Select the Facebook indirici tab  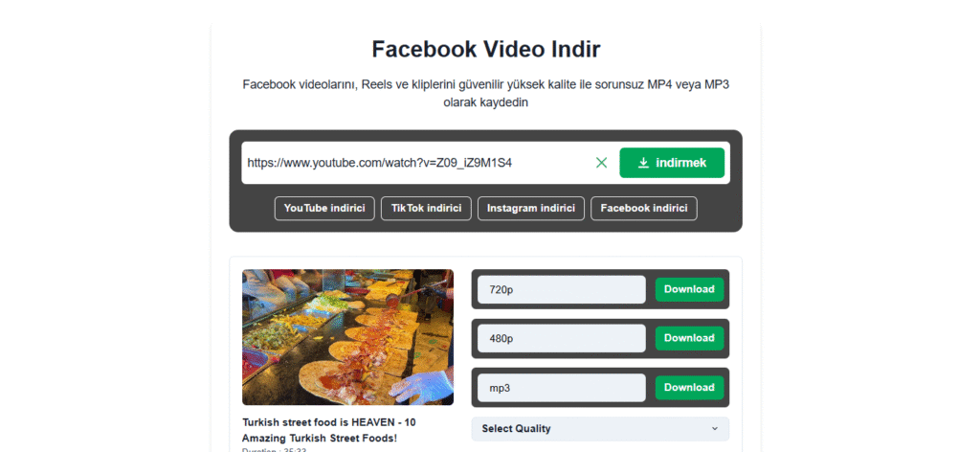tap(644, 208)
